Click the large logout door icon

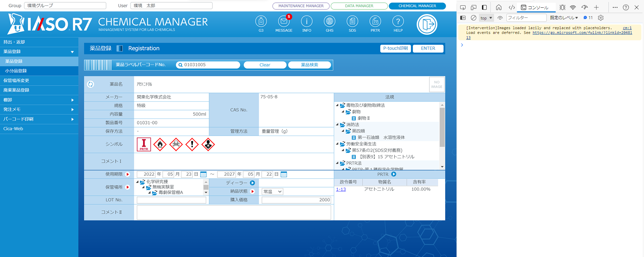click(427, 24)
